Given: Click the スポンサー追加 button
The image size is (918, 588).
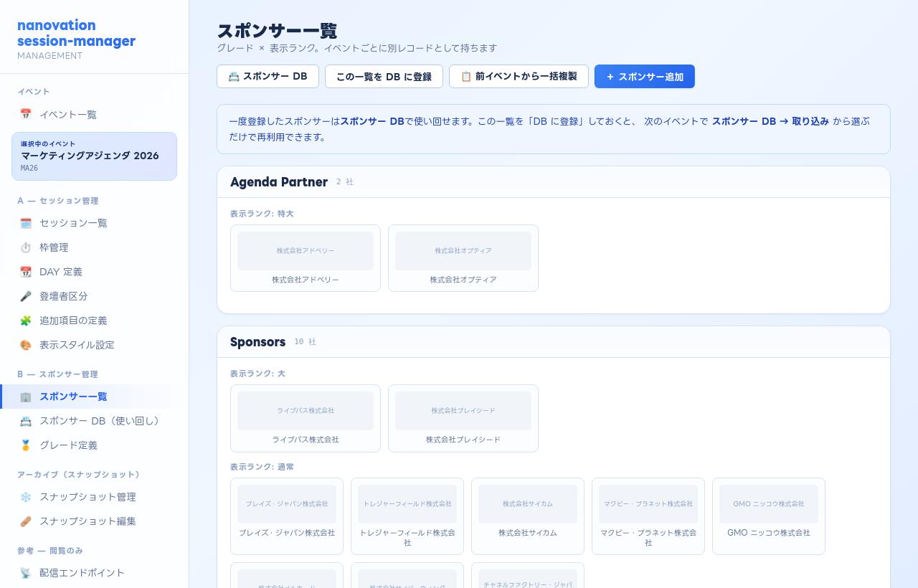Looking at the screenshot, I should [645, 77].
